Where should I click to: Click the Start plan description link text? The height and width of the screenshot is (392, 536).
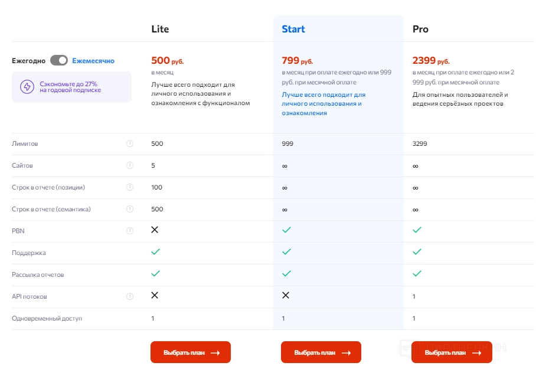(x=323, y=103)
